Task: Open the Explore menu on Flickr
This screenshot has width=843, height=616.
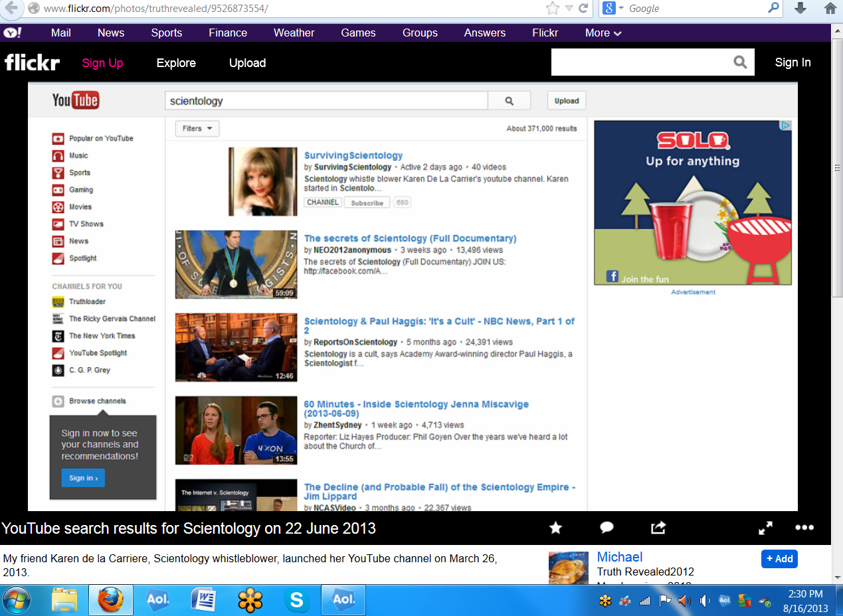Action: click(176, 63)
